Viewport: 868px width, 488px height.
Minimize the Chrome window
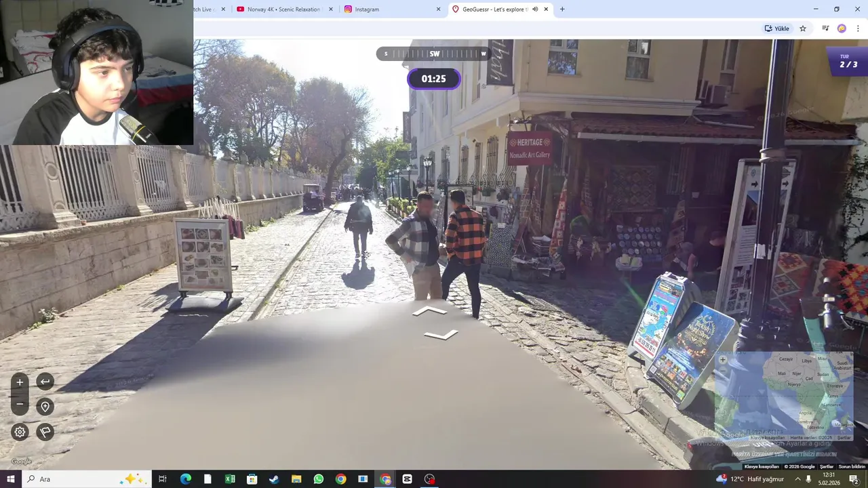[x=816, y=9]
